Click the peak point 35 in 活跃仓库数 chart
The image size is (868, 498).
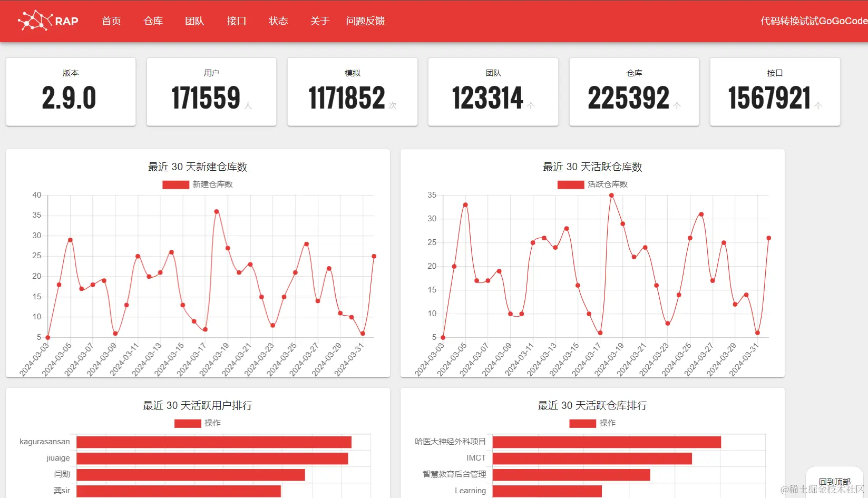coord(611,196)
